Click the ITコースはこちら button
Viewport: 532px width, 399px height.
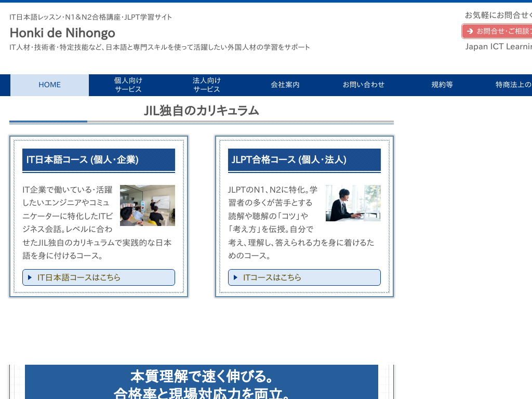click(304, 277)
